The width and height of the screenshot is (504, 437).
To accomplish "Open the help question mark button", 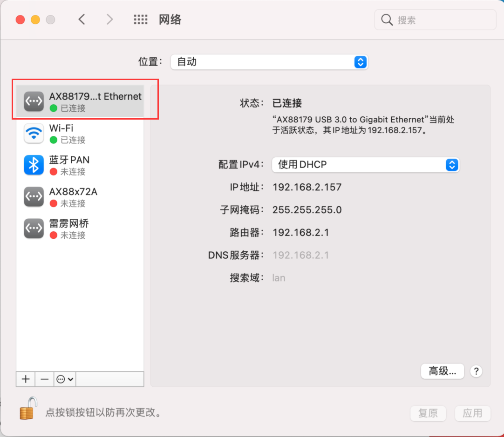I will 476,371.
